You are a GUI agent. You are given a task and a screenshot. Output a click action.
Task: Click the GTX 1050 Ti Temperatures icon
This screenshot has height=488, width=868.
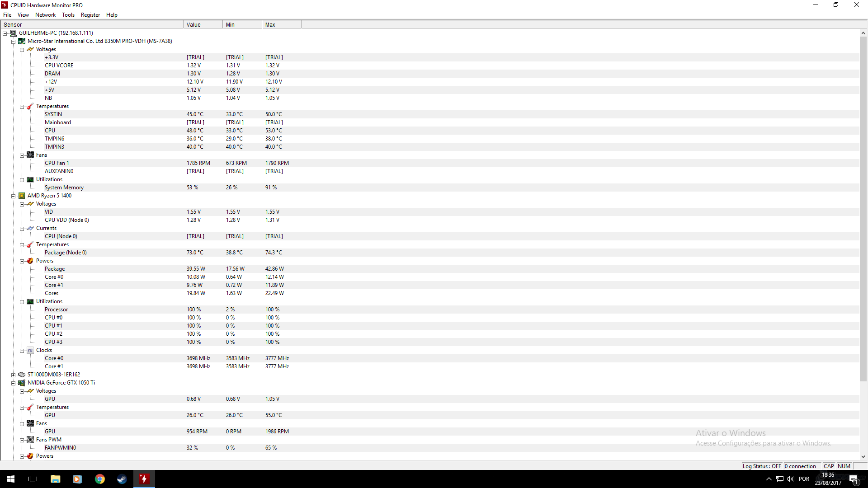[x=30, y=407]
